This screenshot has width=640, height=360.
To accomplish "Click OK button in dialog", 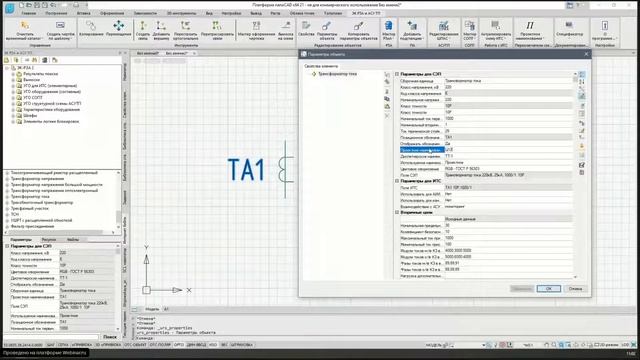I will click(549, 289).
